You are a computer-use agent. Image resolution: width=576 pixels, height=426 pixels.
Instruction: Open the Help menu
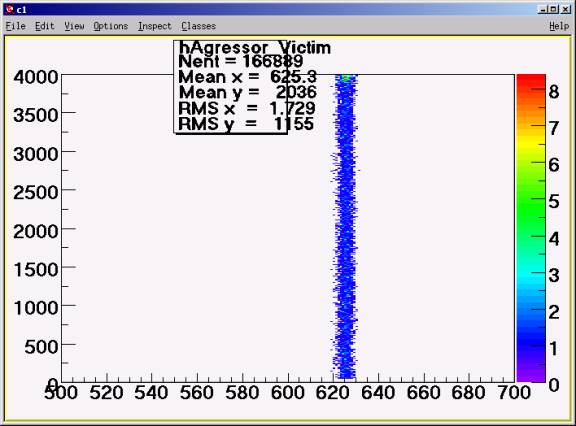pyautogui.click(x=559, y=26)
